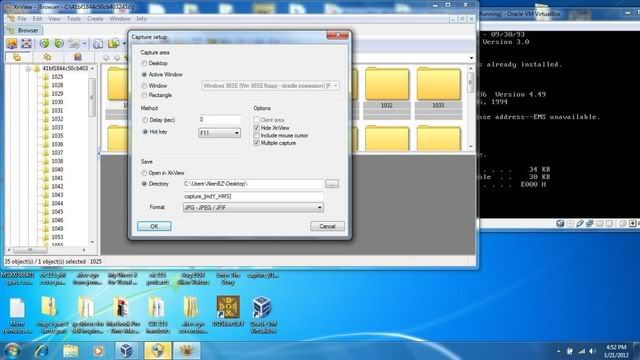Click the capture filename template field

click(253, 196)
